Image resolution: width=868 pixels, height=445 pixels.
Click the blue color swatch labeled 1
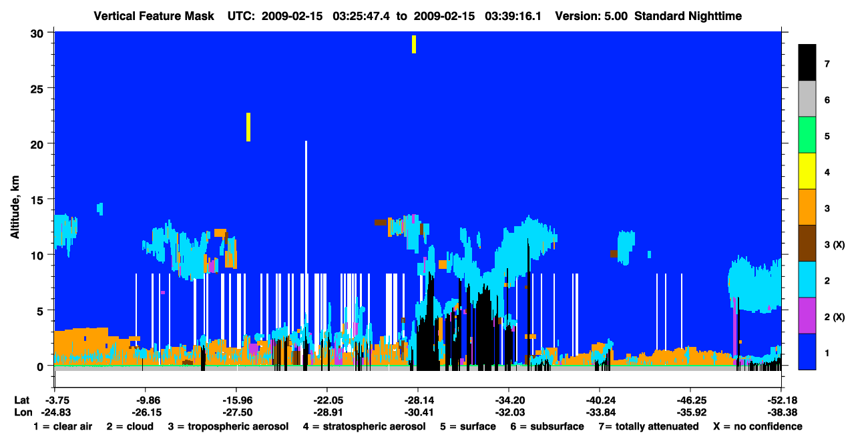pyautogui.click(x=807, y=352)
